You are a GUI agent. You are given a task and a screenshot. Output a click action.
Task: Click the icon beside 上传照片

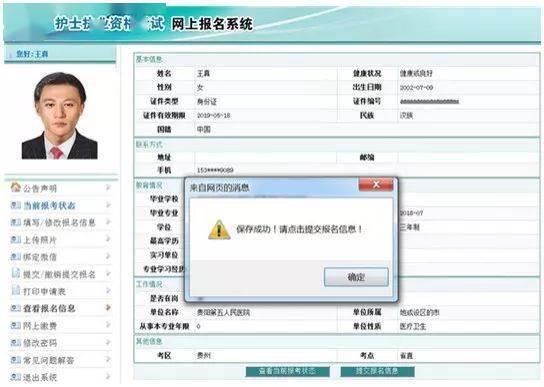[x=16, y=239]
